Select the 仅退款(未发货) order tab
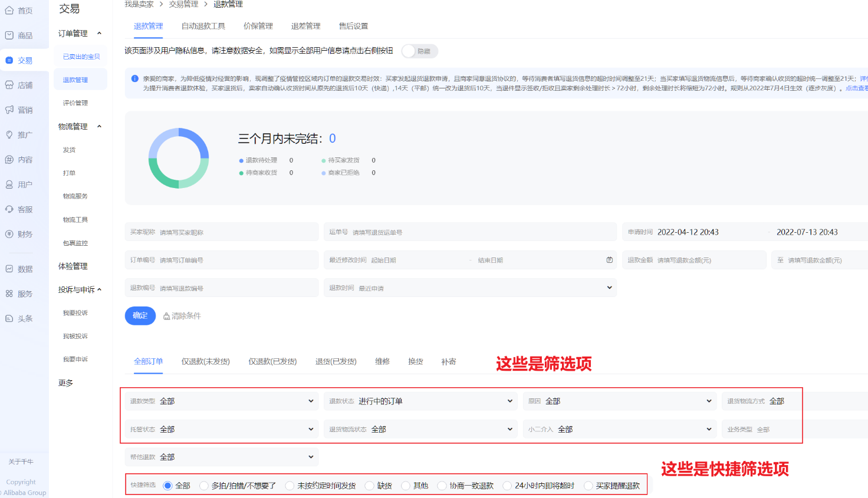The image size is (868, 498). (x=206, y=361)
